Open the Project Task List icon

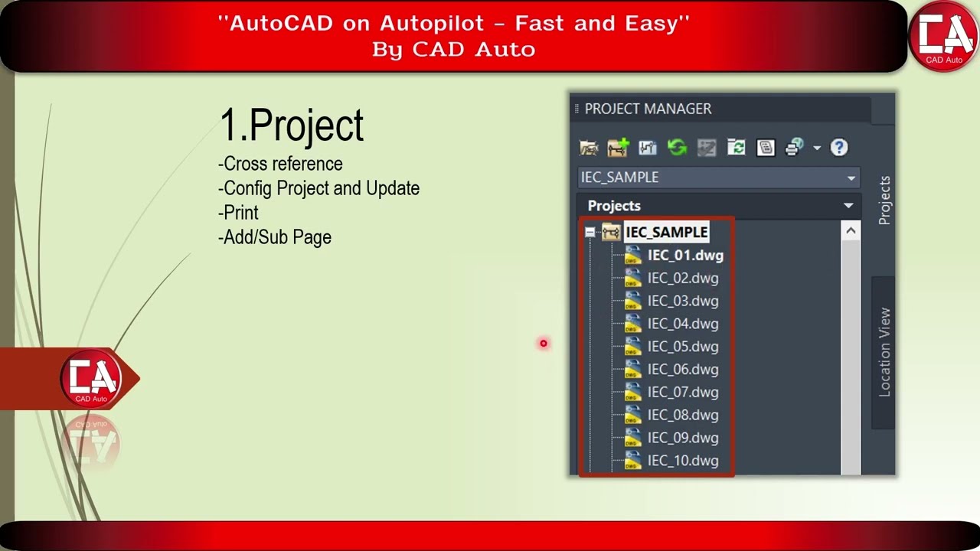point(707,147)
